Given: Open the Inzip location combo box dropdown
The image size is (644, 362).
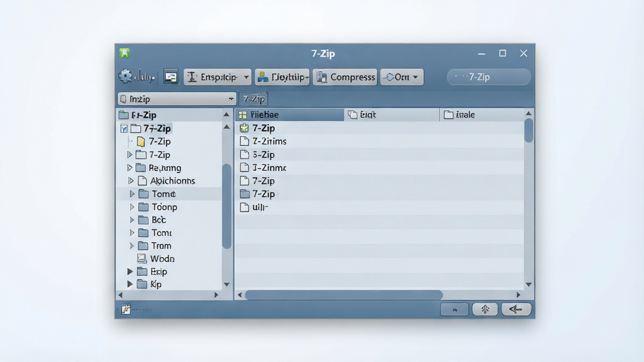Looking at the screenshot, I should (231, 99).
